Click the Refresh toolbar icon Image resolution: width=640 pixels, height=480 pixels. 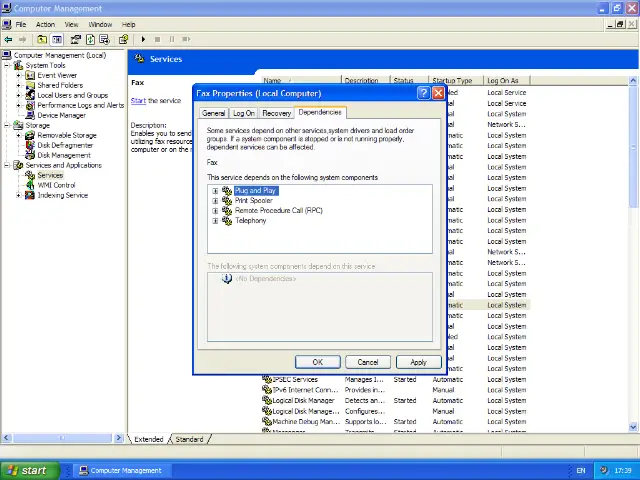coord(91,40)
